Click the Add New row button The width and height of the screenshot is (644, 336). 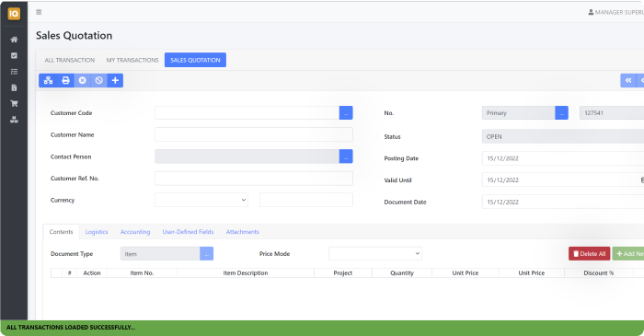click(628, 254)
